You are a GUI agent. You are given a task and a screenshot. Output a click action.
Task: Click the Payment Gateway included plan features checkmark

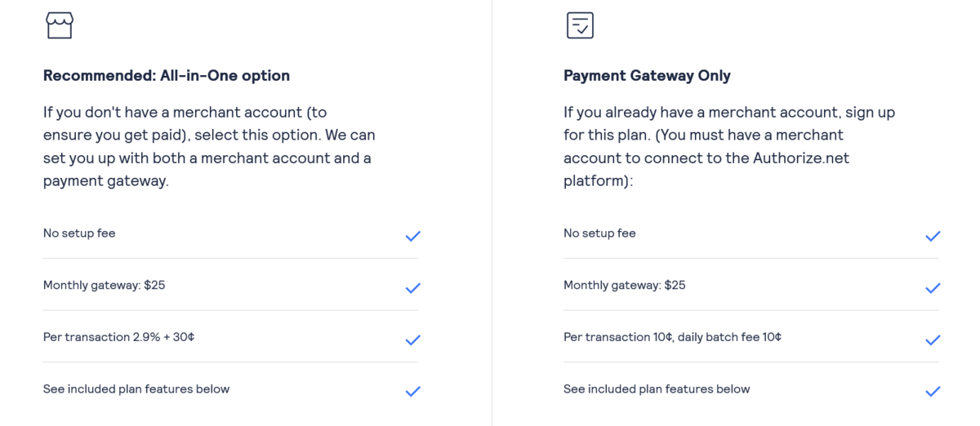(933, 392)
